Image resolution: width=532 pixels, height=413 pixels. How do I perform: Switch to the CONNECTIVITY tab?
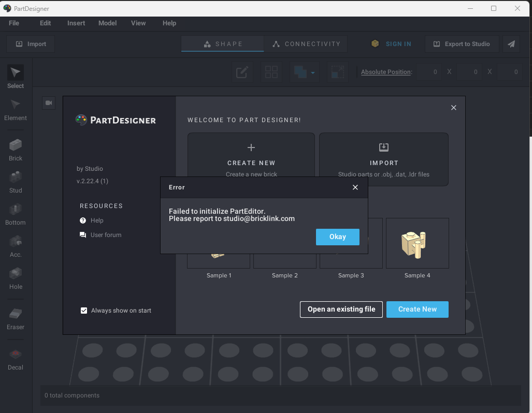coord(306,44)
